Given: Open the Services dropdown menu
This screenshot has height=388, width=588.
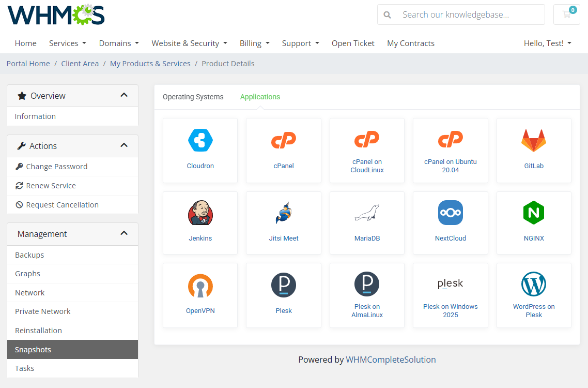Looking at the screenshot, I should 67,43.
